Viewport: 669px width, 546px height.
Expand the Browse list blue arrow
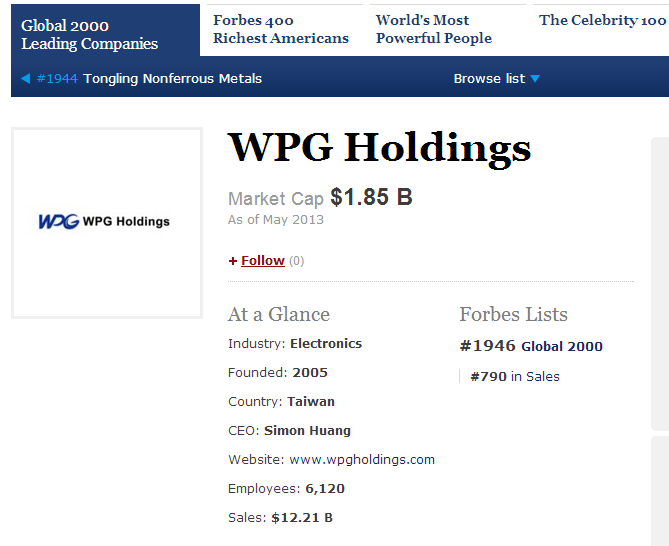(x=536, y=79)
